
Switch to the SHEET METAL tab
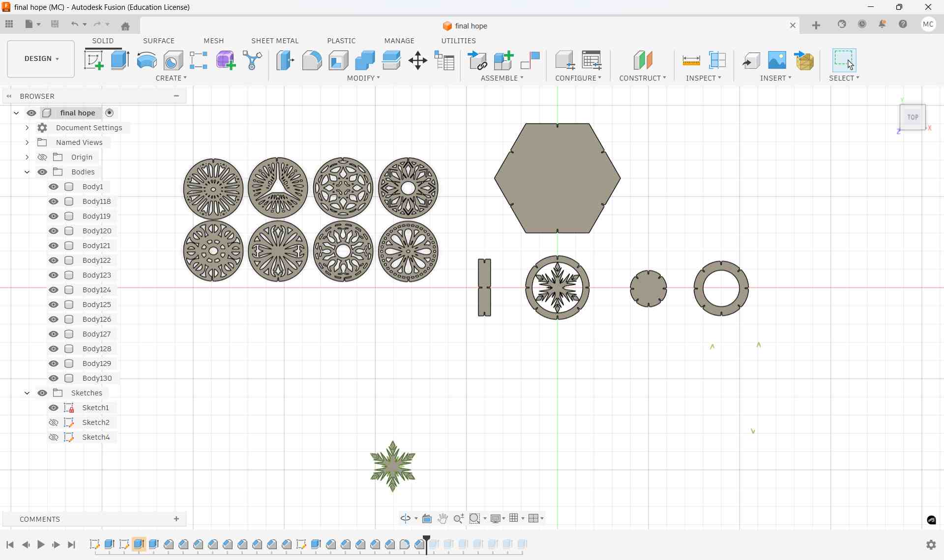point(275,41)
